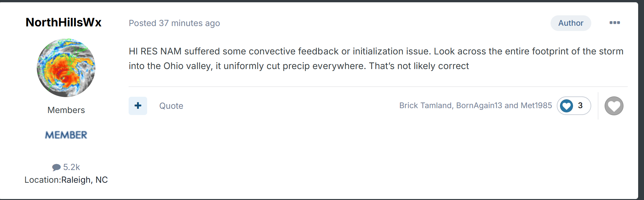Click the Author badge
The height and width of the screenshot is (200, 644).
(x=571, y=23)
